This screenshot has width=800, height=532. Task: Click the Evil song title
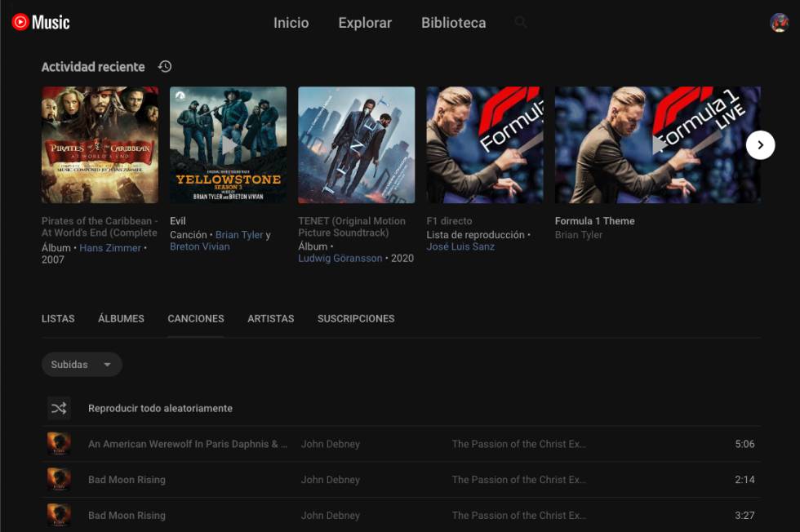click(x=178, y=221)
